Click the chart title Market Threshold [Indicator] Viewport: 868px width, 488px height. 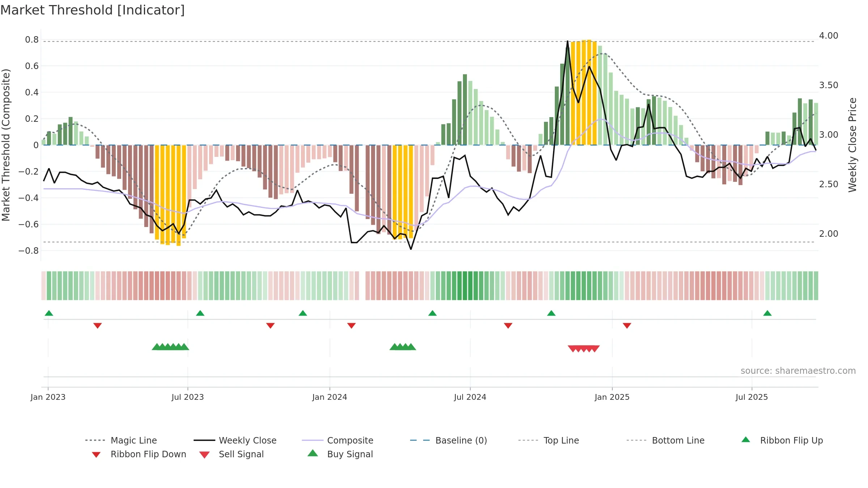click(93, 10)
